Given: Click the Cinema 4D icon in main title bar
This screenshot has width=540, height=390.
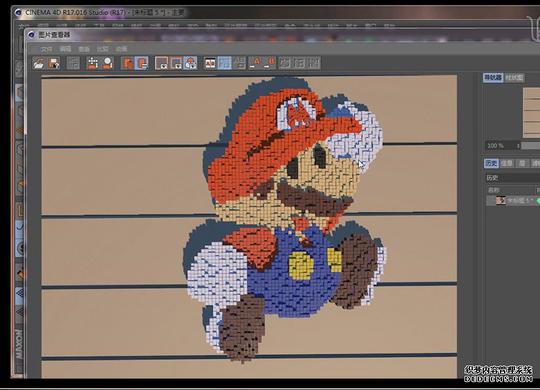Looking at the screenshot, I should tap(18, 13).
